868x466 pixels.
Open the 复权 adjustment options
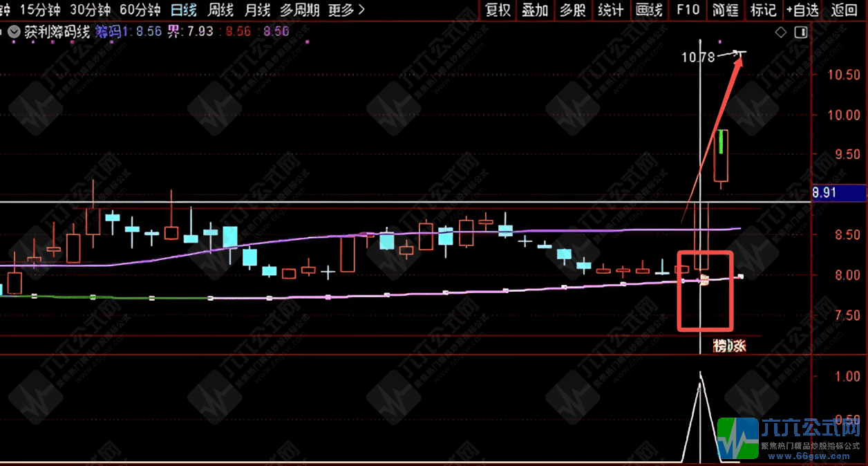(498, 10)
